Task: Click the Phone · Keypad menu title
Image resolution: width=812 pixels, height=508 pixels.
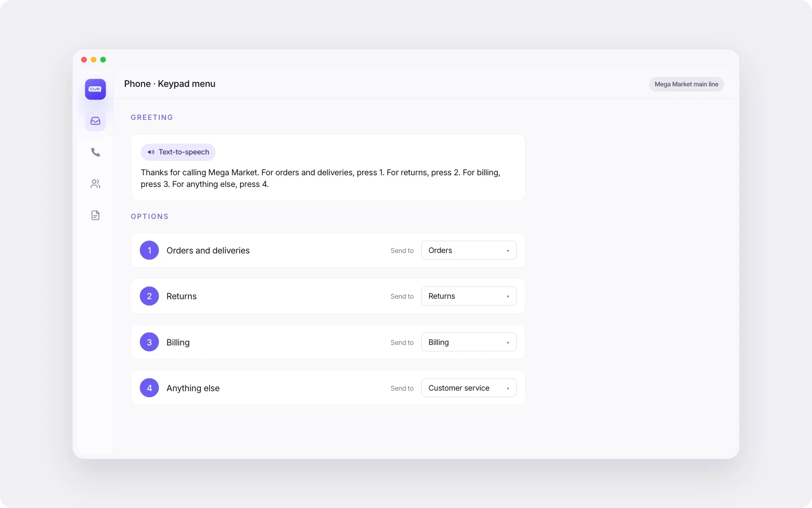Action: [170, 84]
